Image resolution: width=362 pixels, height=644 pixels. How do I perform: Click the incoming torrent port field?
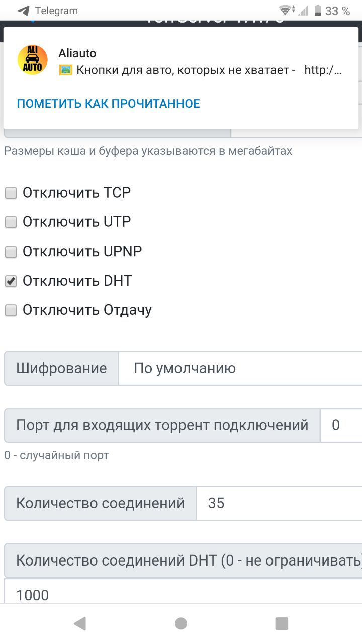coord(341,425)
